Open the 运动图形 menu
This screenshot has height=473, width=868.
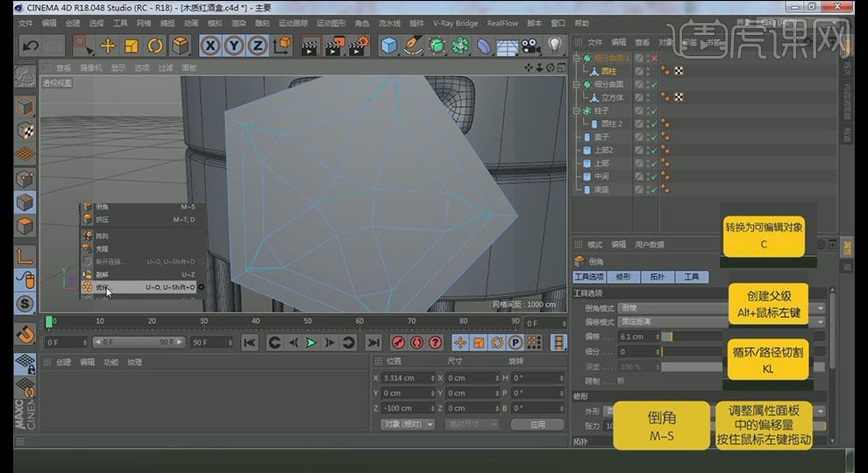click(331, 24)
